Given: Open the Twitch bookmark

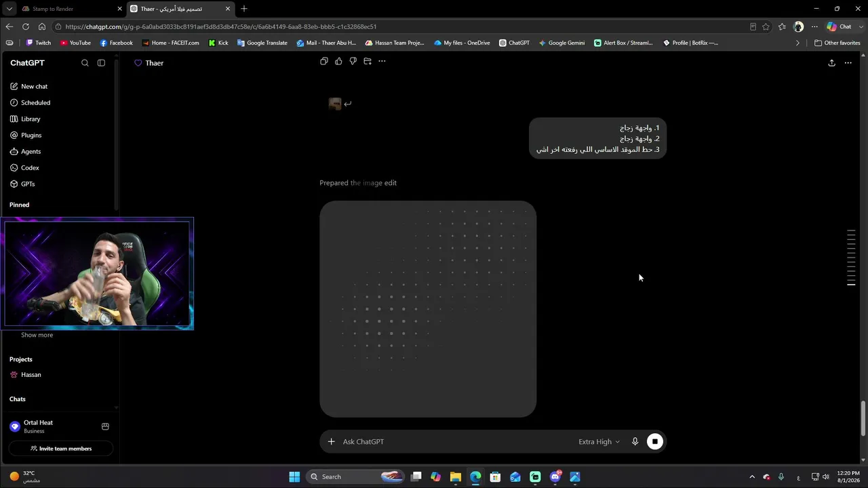Looking at the screenshot, I should click(38, 43).
